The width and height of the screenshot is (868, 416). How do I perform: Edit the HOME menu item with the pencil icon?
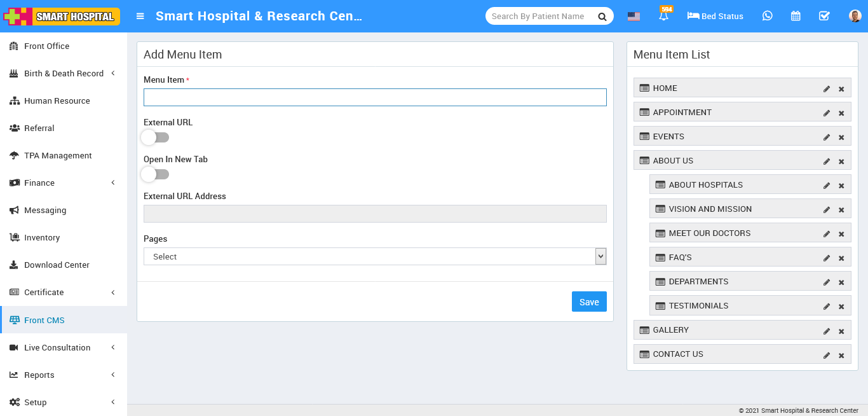(826, 88)
